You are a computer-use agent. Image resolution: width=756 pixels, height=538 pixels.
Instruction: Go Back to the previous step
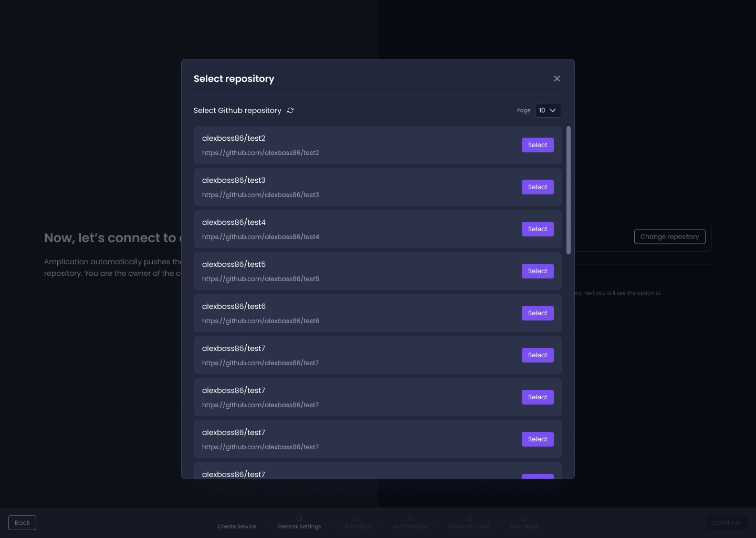22,523
